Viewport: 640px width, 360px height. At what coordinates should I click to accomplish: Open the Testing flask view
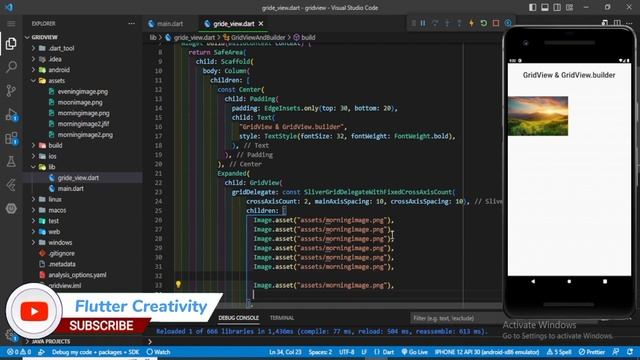pyautogui.click(x=11, y=162)
